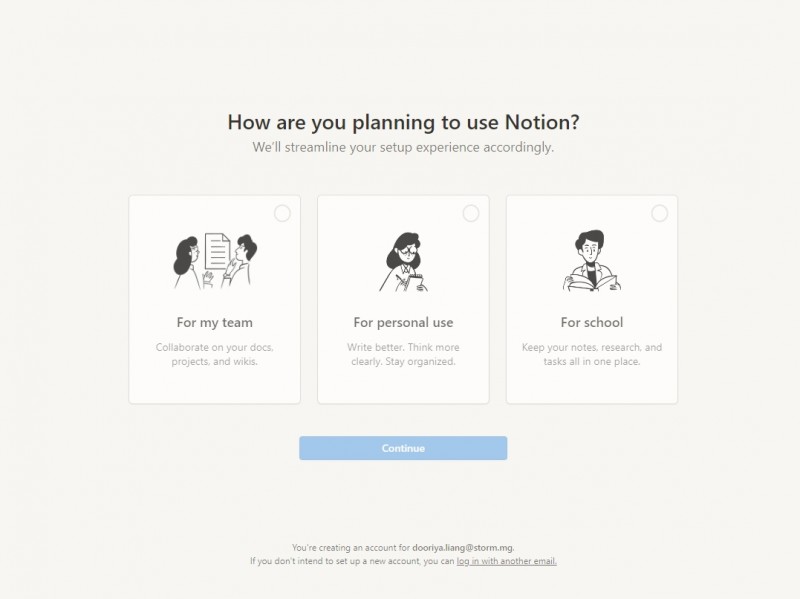
Task: Click the open book held by student
Action: point(592,283)
